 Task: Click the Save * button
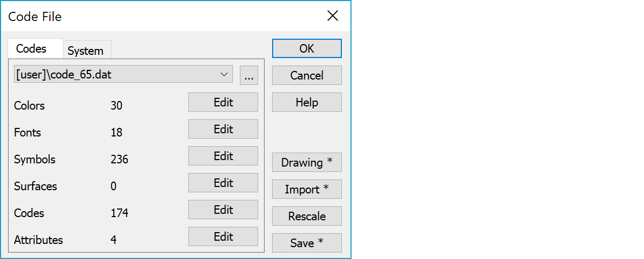pyautogui.click(x=306, y=243)
